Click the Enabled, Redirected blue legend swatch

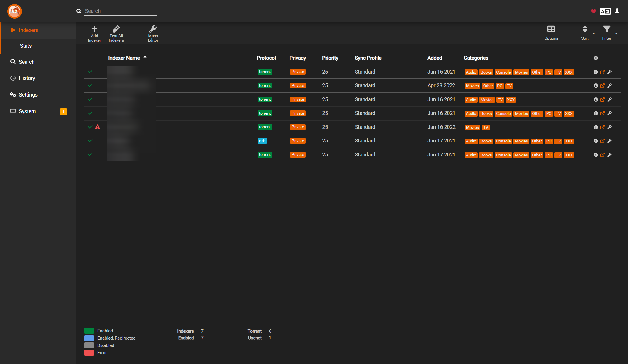89,338
